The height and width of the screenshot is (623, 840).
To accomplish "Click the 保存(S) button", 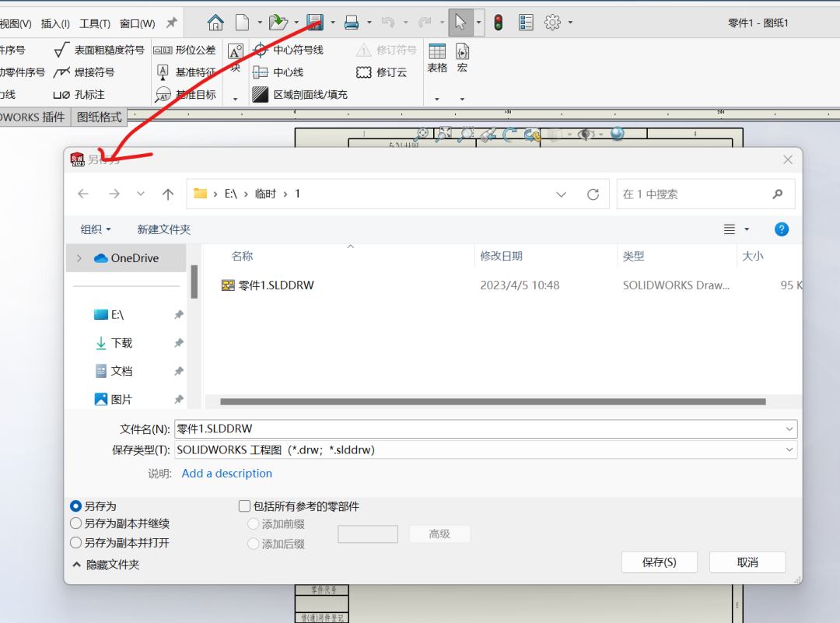I will coord(659,562).
